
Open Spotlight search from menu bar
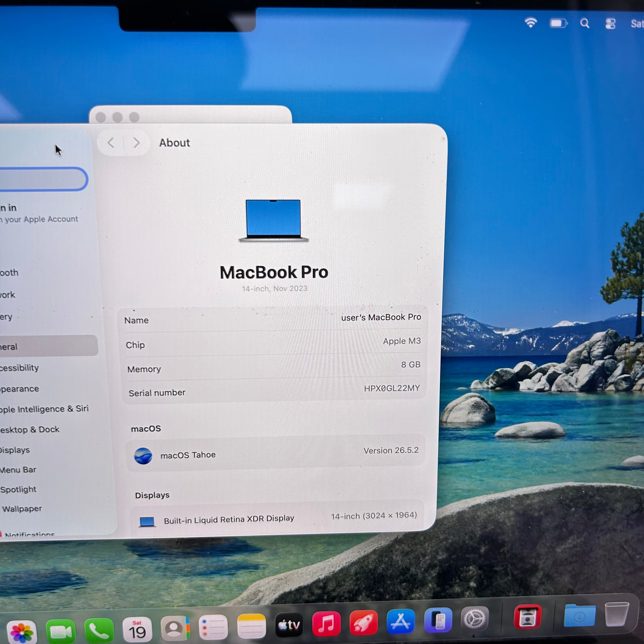[585, 23]
